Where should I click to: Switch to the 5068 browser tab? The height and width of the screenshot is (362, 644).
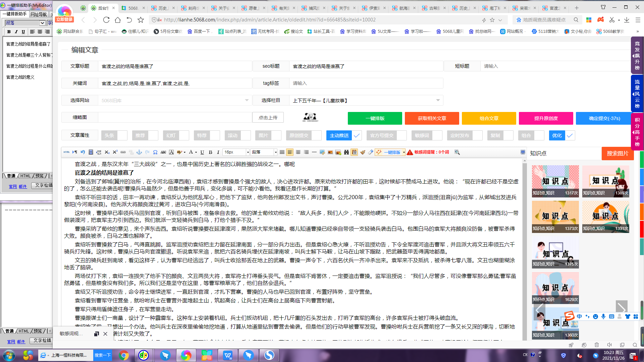(133, 8)
